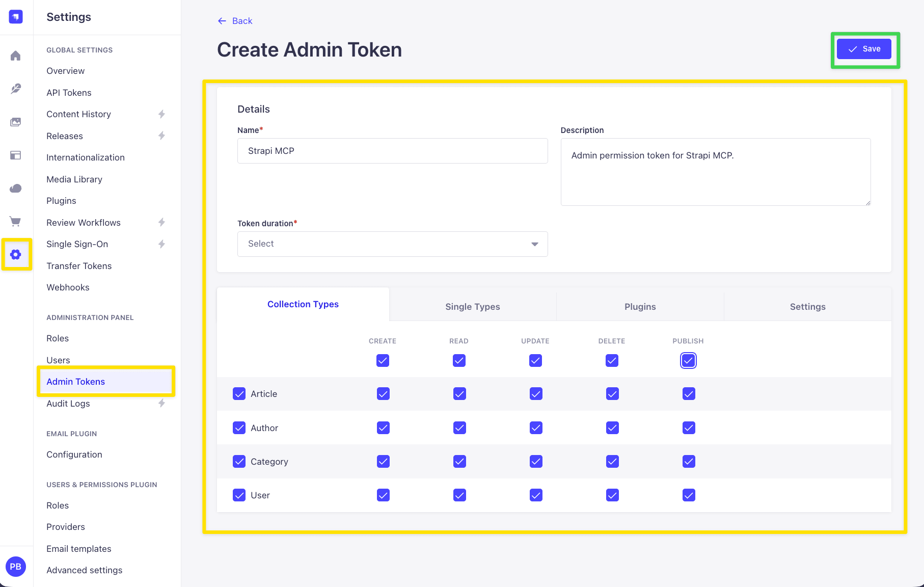Open Providers settings
This screenshot has width=924, height=587.
click(x=66, y=527)
